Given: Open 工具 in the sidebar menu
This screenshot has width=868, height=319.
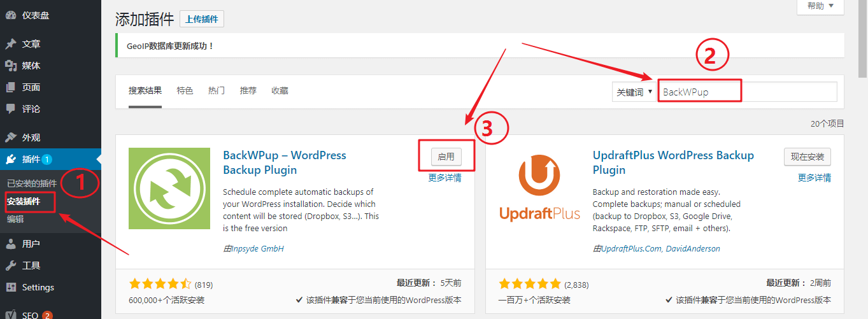Looking at the screenshot, I should [x=31, y=266].
